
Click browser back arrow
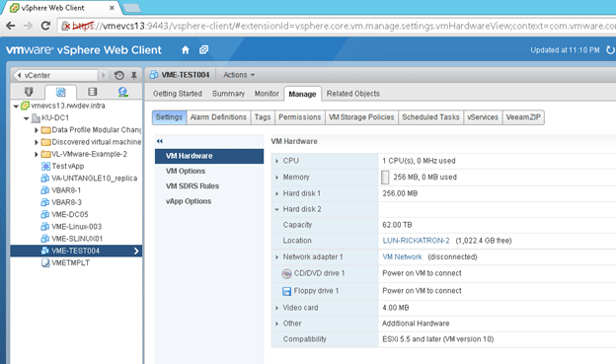(11, 26)
